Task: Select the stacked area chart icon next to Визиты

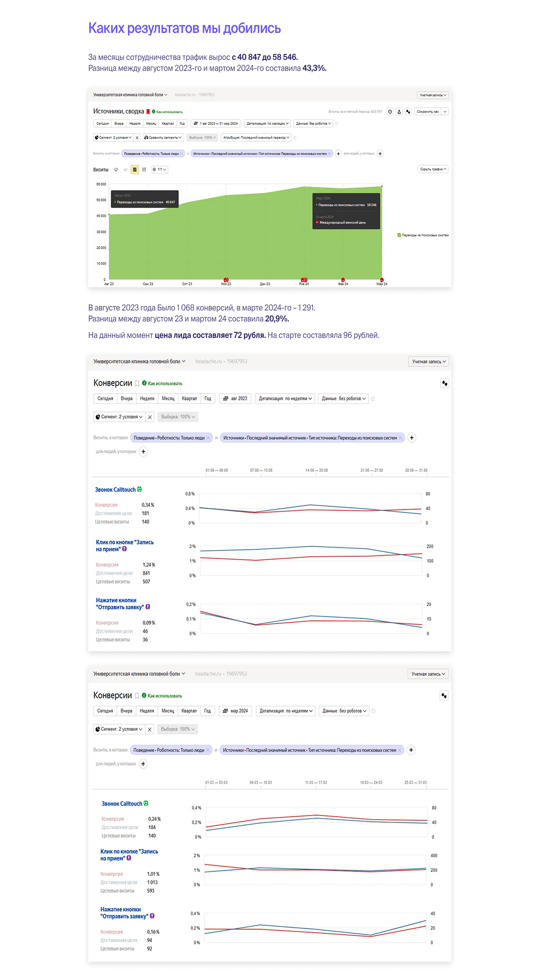Action: click(x=135, y=170)
